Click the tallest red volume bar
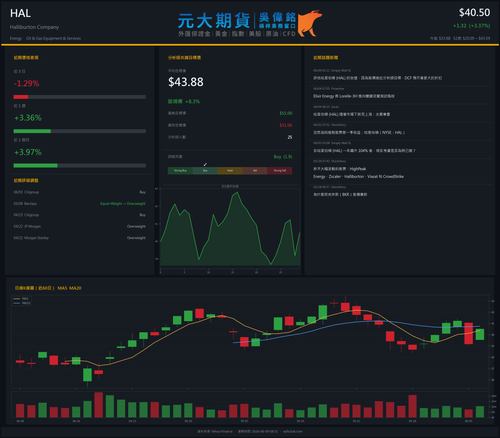This screenshot has height=438, width=500. coord(98,405)
